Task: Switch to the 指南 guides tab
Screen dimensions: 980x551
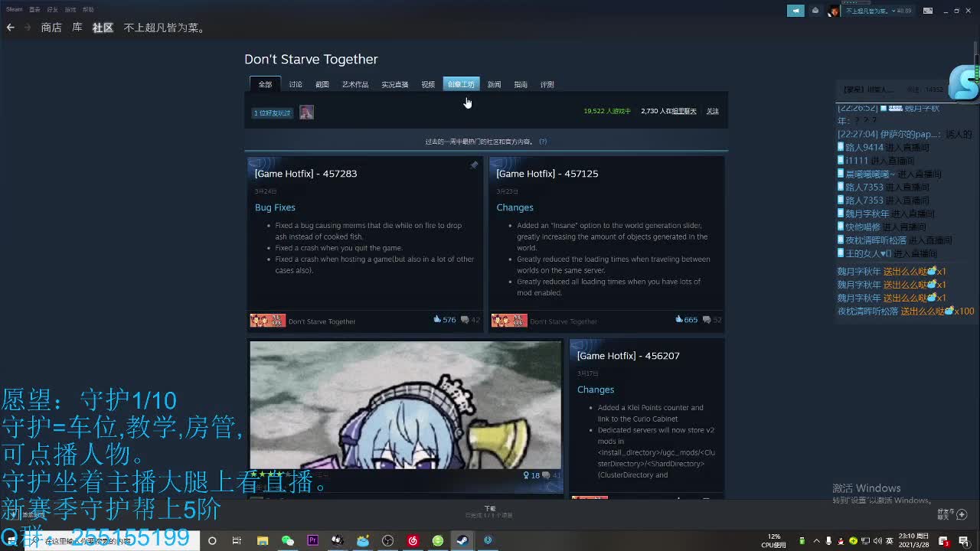Action: [521, 84]
